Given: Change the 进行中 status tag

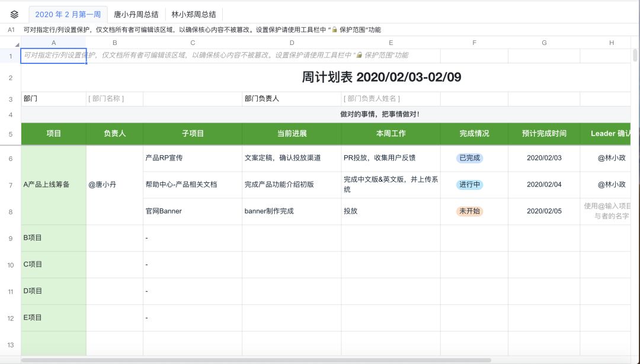Looking at the screenshot, I should [x=469, y=185].
